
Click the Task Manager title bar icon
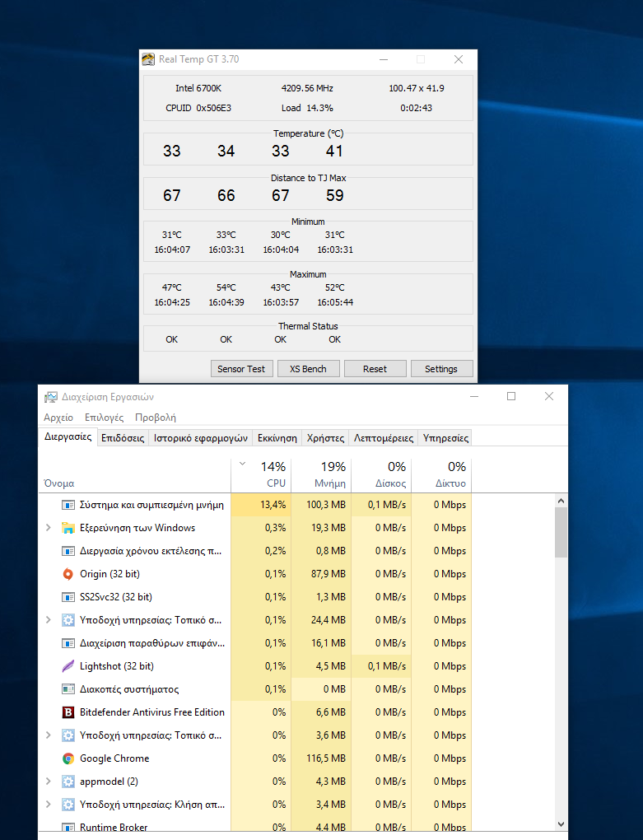[51, 397]
